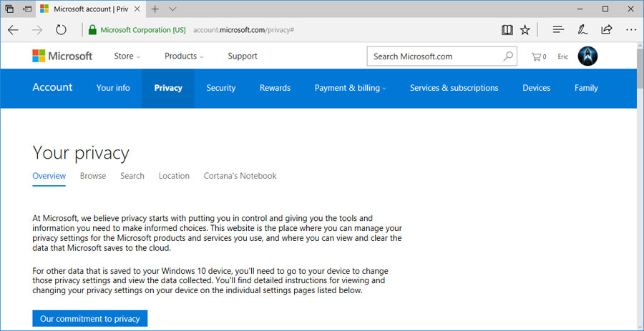The width and height of the screenshot is (644, 331).
Task: Click Our commitment to privacy button
Action: 90,319
